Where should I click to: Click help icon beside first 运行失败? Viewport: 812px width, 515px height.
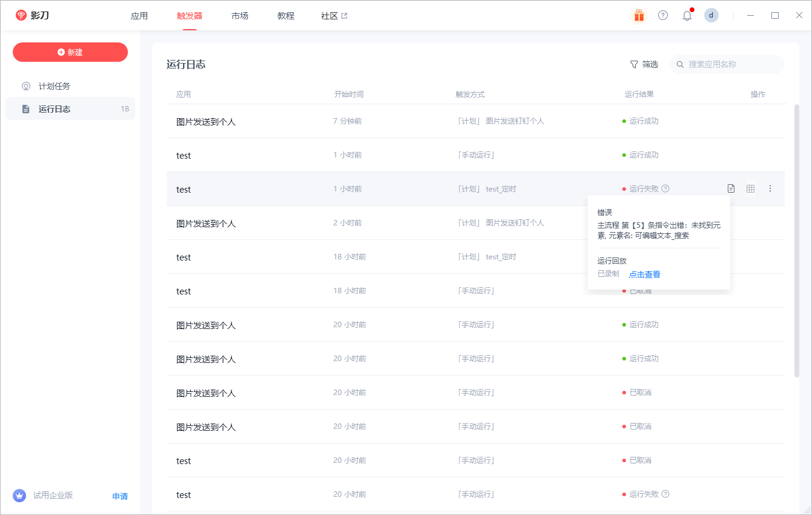(x=665, y=188)
